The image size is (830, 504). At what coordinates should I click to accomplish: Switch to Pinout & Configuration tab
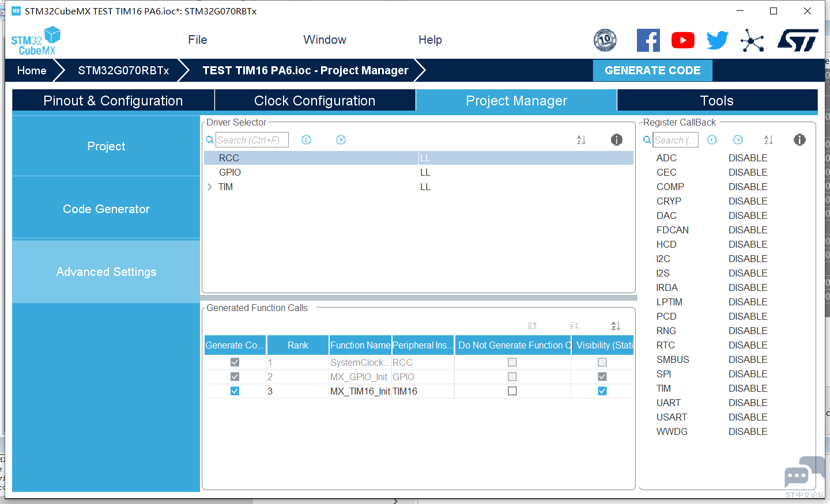click(x=113, y=100)
